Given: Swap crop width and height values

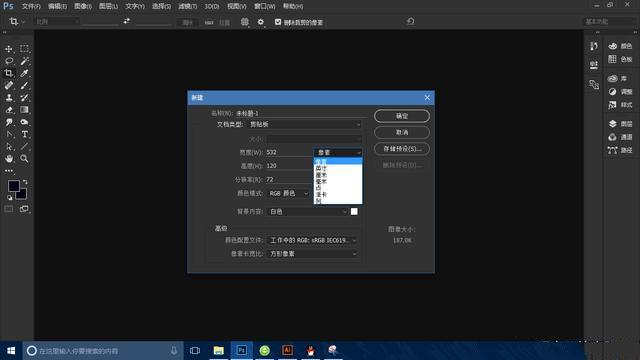Looking at the screenshot, I should tap(127, 21).
